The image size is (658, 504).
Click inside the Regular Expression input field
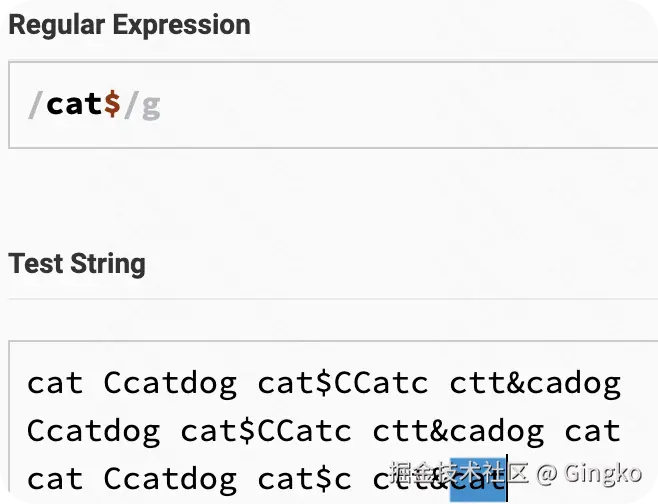400,105
